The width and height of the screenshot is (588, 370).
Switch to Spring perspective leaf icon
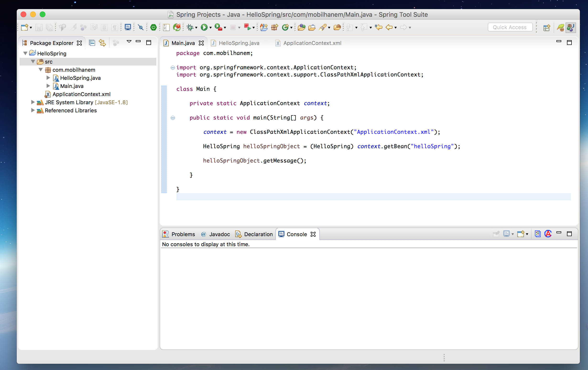pyautogui.click(x=561, y=27)
